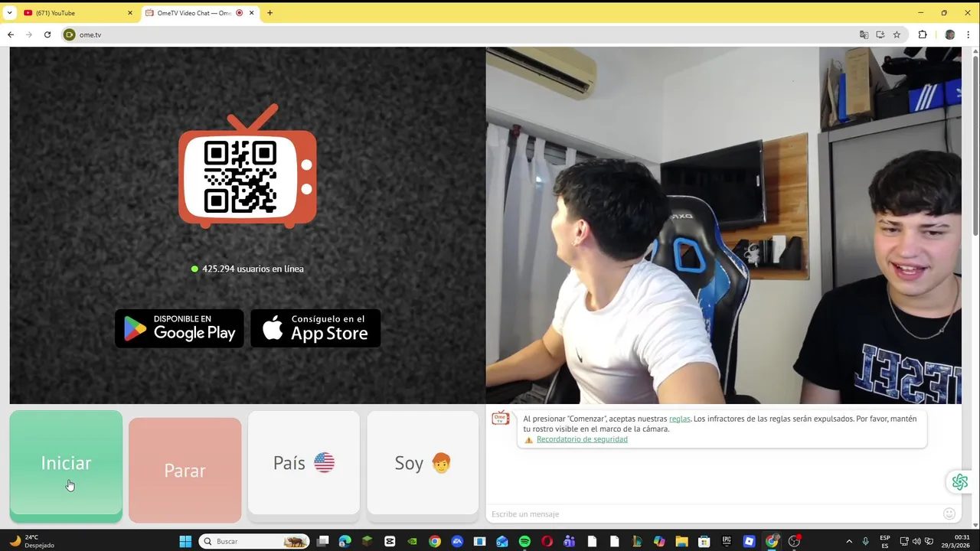Open Microsoft Store from the taskbar
Image resolution: width=980 pixels, height=551 pixels.
[x=704, y=541]
